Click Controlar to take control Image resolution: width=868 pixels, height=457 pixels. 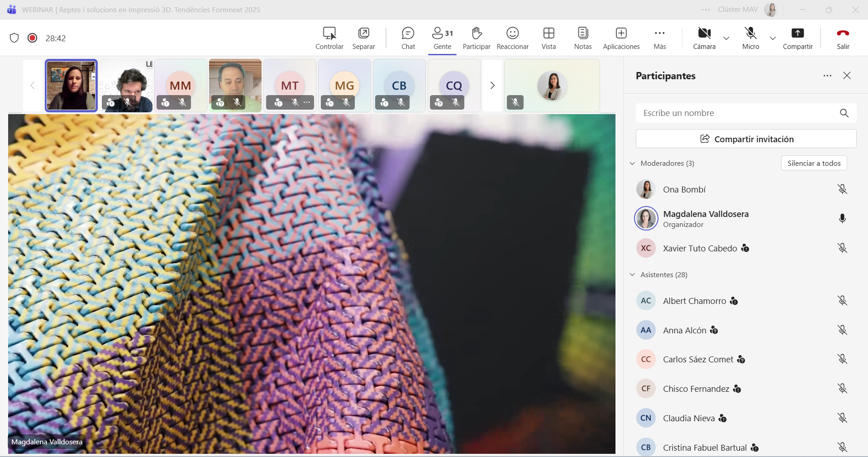(x=329, y=38)
